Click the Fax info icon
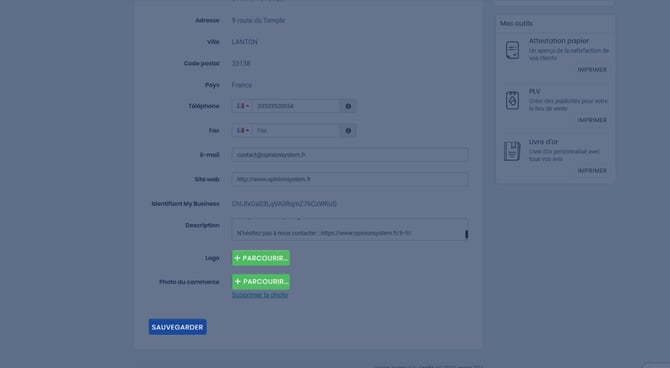Viewport: 670px width, 368px height. coord(348,130)
